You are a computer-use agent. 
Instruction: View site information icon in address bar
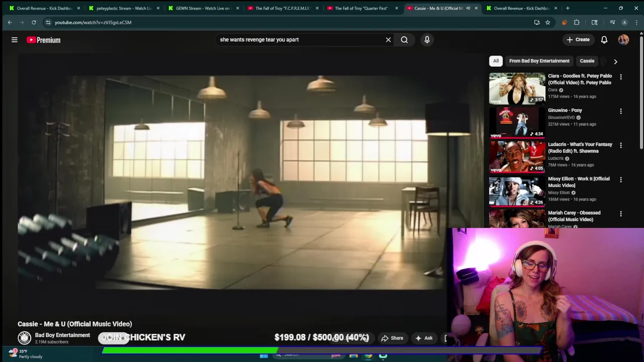pos(48,22)
